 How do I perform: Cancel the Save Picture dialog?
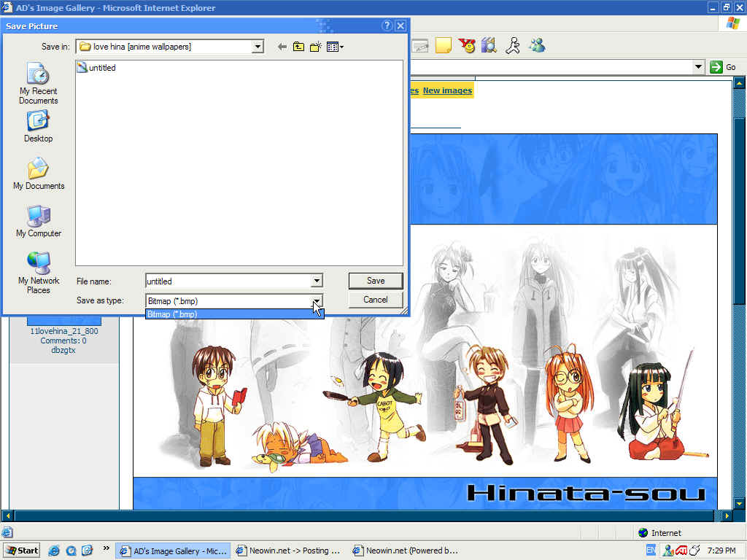click(x=376, y=300)
